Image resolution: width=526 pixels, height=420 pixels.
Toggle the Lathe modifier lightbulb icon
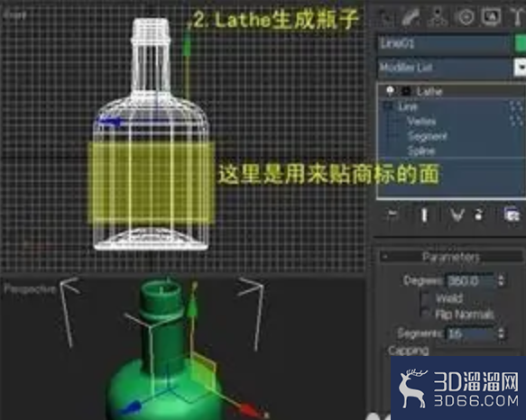pos(390,91)
